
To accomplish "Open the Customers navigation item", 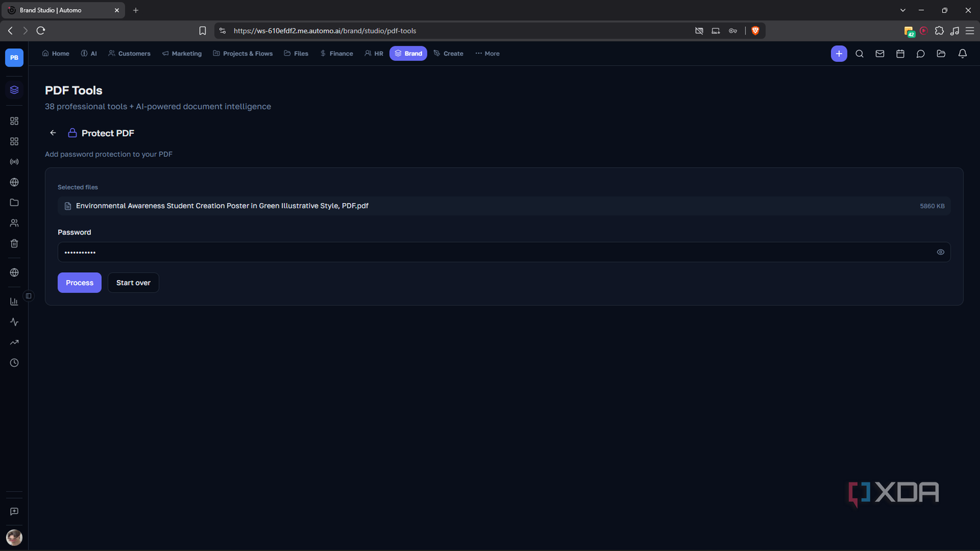I will point(129,54).
